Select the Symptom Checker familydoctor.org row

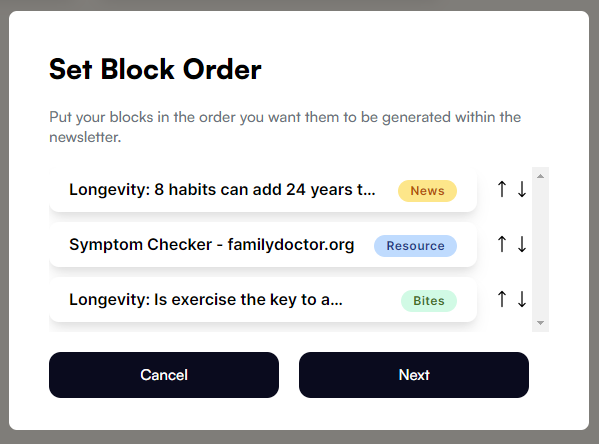(263, 245)
